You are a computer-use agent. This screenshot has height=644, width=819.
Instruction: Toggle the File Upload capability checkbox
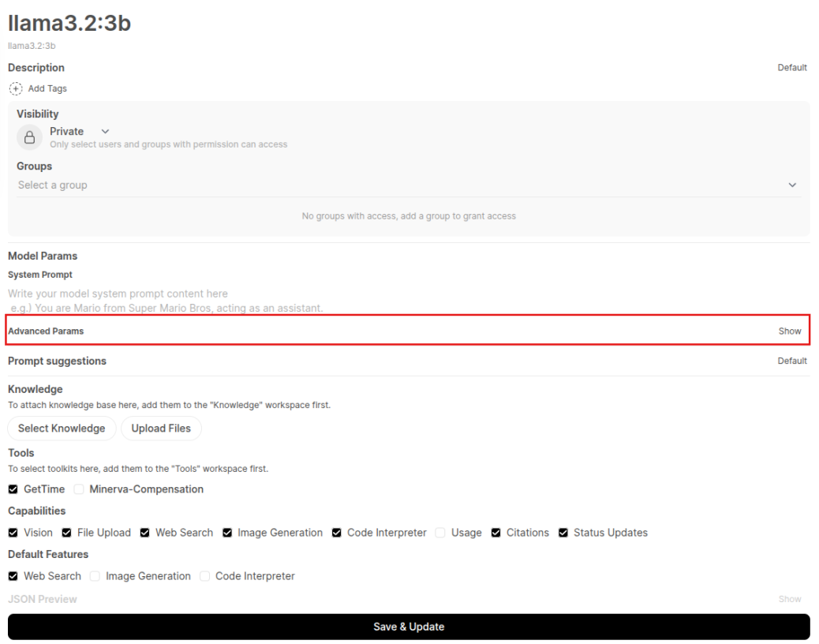(x=67, y=533)
